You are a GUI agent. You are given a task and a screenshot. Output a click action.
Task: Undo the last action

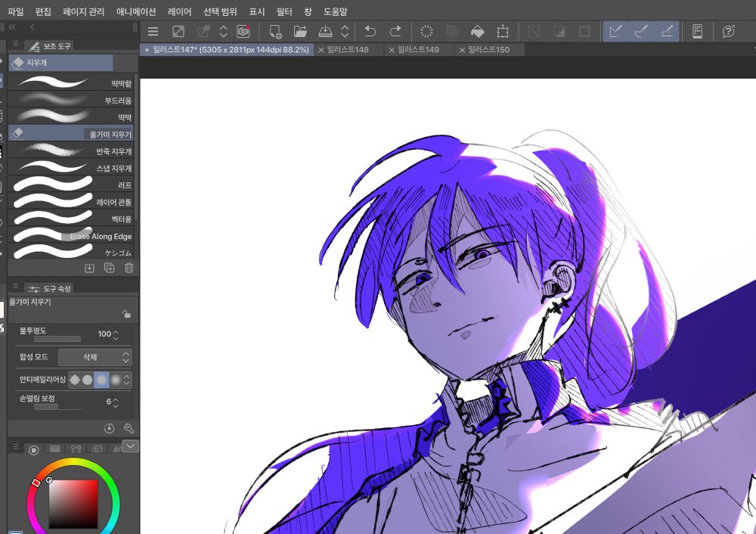click(x=370, y=32)
